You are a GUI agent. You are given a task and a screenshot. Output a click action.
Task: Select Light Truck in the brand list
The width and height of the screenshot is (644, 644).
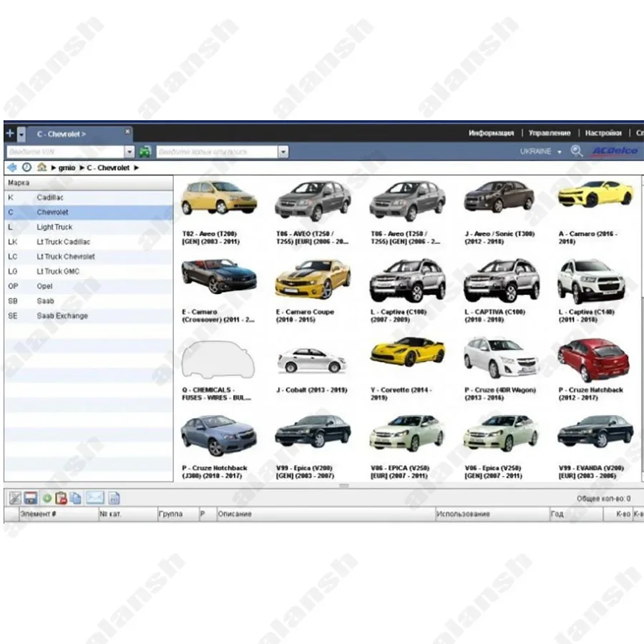[88, 227]
